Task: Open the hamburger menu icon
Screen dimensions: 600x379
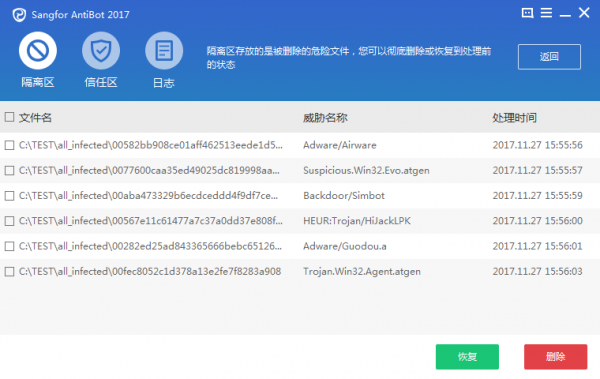Action: pyautogui.click(x=546, y=13)
